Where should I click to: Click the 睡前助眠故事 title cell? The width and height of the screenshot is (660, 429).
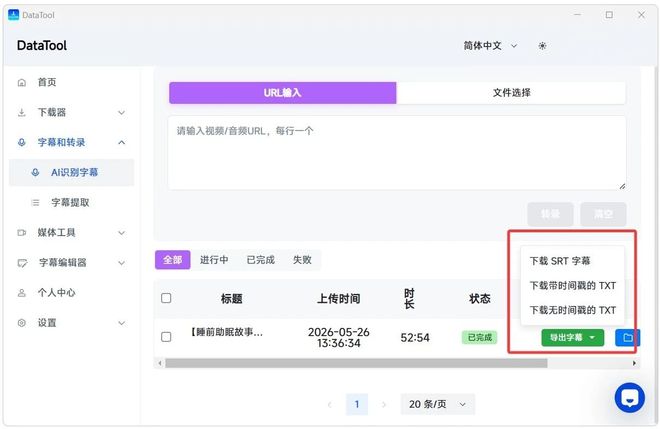click(x=226, y=332)
